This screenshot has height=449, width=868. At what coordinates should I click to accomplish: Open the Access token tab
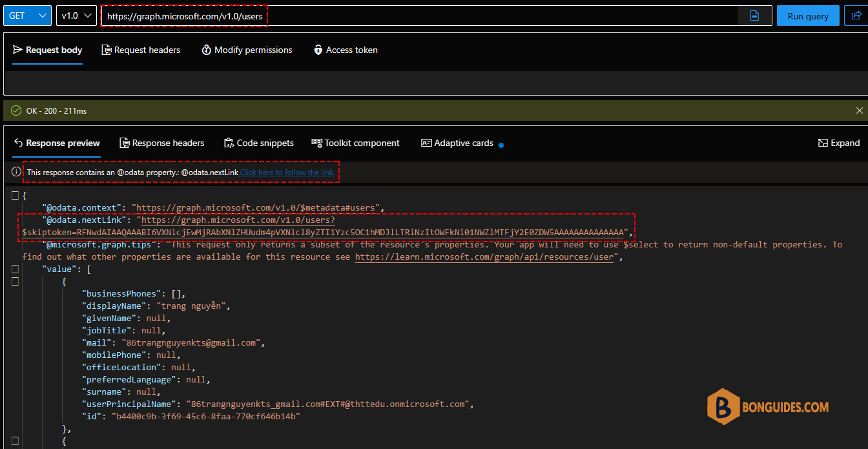tap(346, 50)
